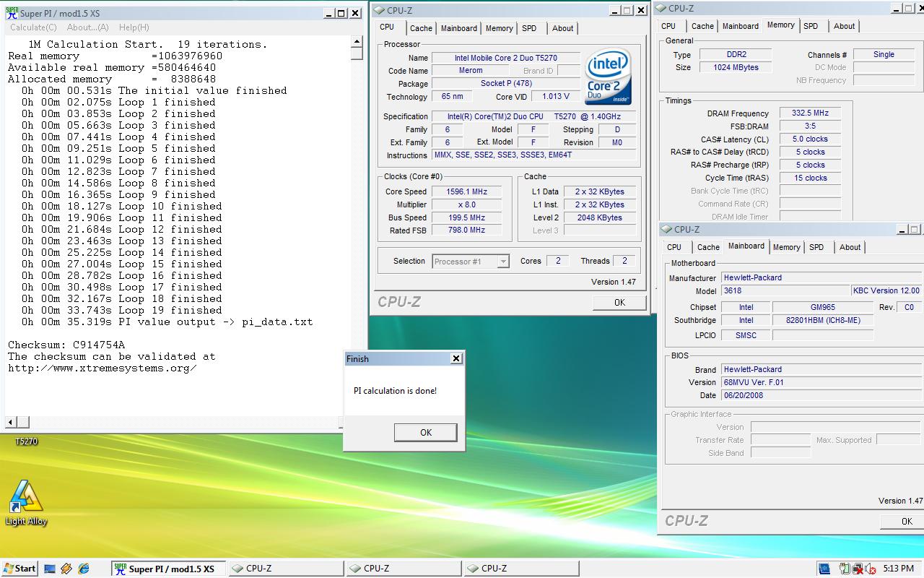Click the BIOS Date 06/20/2008 field

click(821, 395)
